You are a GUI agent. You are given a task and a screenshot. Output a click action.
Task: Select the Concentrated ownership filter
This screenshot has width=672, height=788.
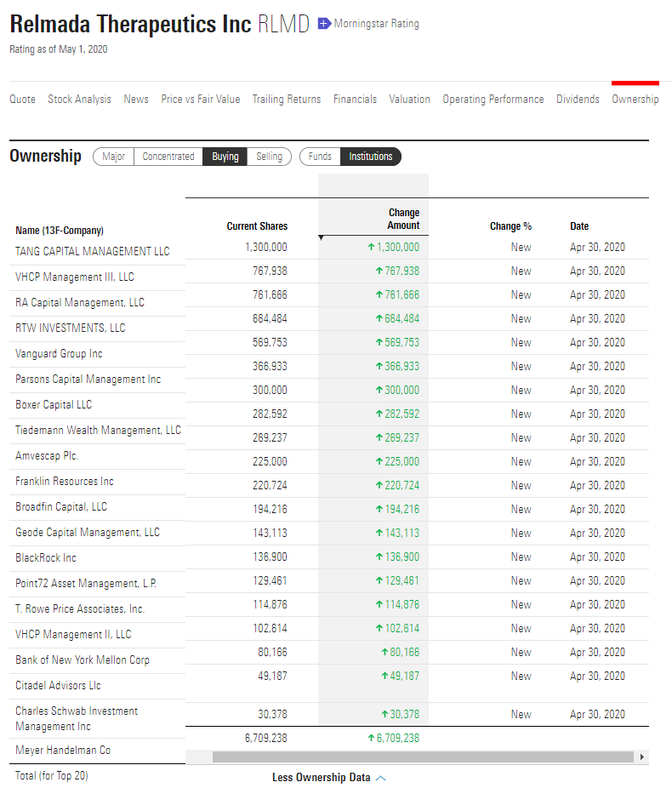[168, 157]
